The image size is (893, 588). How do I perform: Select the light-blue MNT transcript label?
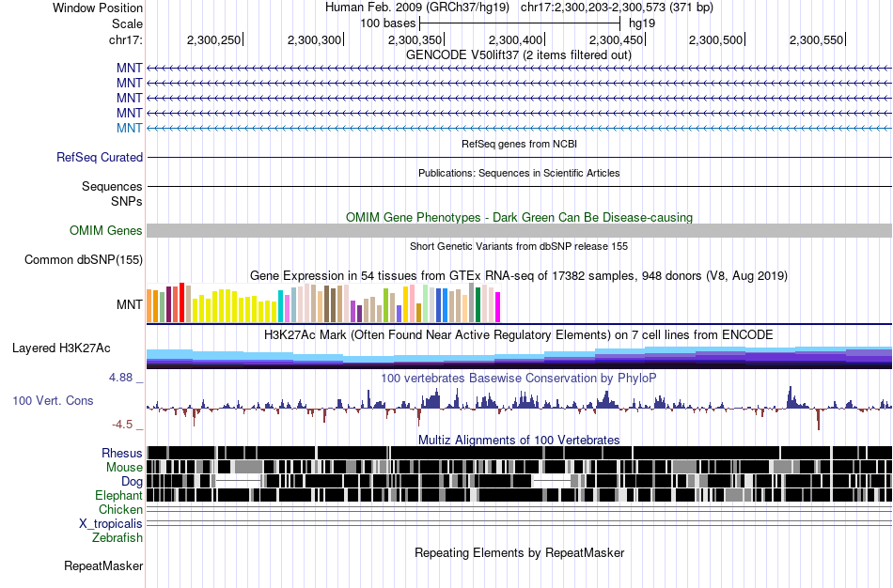[x=130, y=128]
